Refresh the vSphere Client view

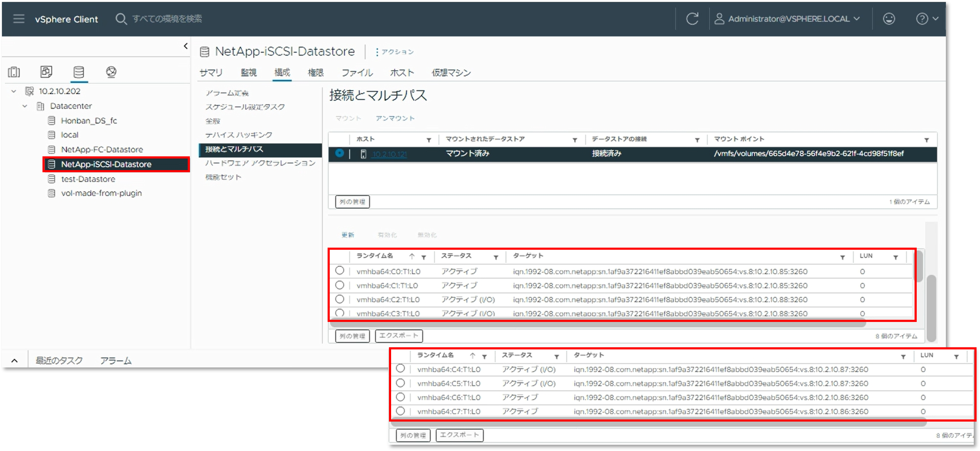pyautogui.click(x=692, y=19)
